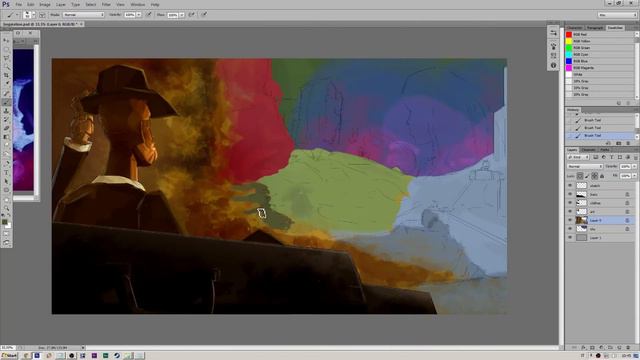
Task: Filter layers for type layers
Action: pyautogui.click(x=611, y=157)
